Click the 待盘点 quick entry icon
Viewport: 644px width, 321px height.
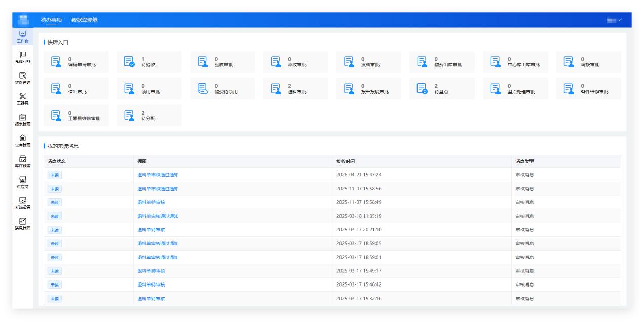[x=422, y=89]
